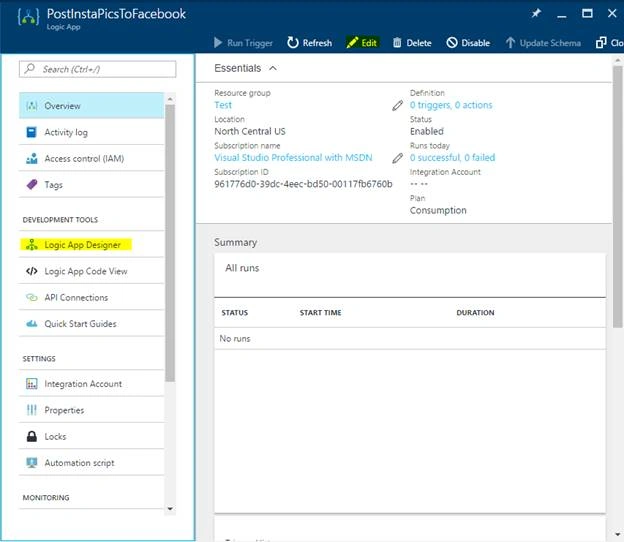The image size is (624, 542).
Task: Click the No runs table row
Action: (410, 339)
